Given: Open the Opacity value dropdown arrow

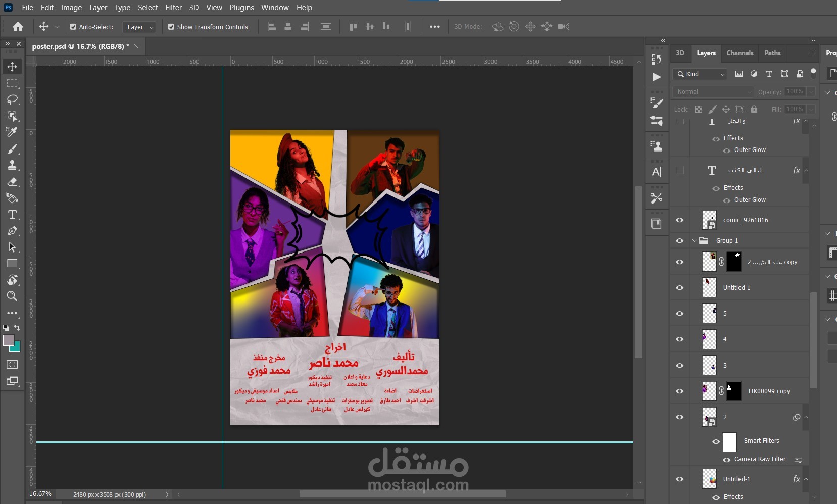Looking at the screenshot, I should coord(811,92).
